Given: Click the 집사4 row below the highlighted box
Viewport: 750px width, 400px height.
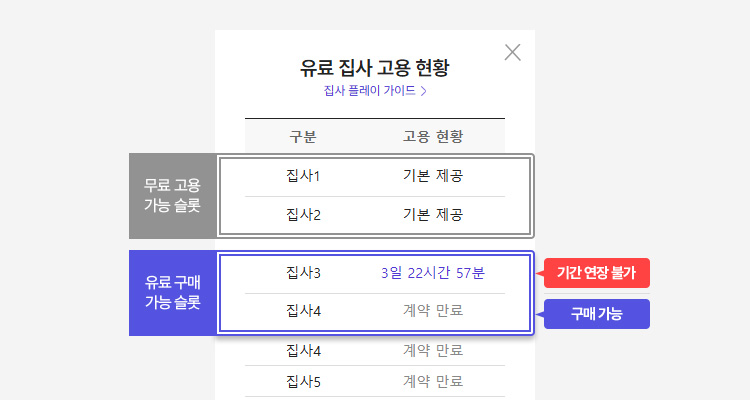Looking at the screenshot, I should [375, 351].
